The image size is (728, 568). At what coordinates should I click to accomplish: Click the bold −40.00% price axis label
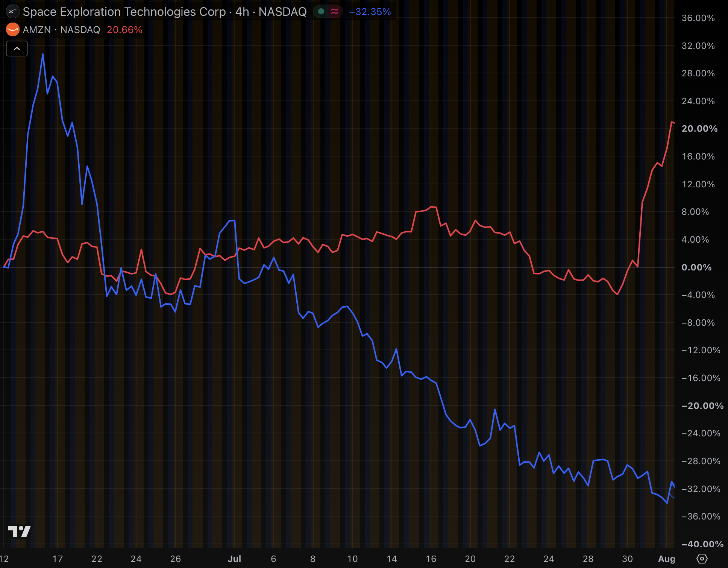pyautogui.click(x=702, y=544)
